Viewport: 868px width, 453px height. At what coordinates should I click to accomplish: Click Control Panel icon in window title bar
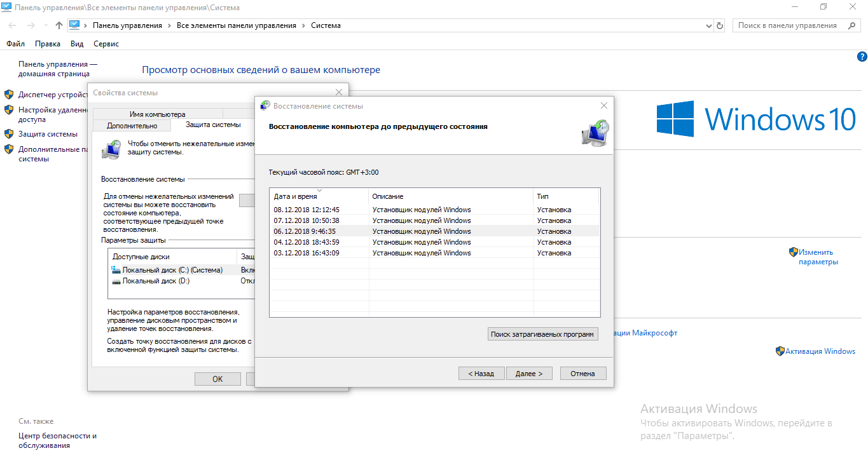point(7,6)
